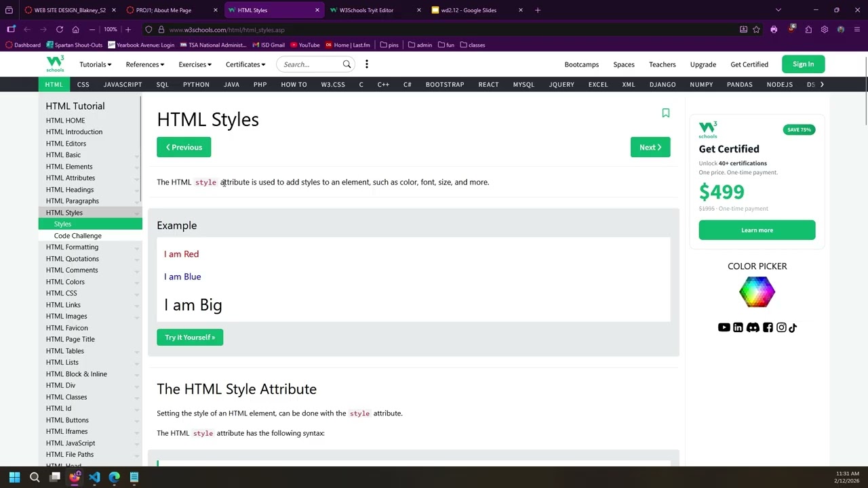Open the Code Challenge sidebar item

pos(78,236)
